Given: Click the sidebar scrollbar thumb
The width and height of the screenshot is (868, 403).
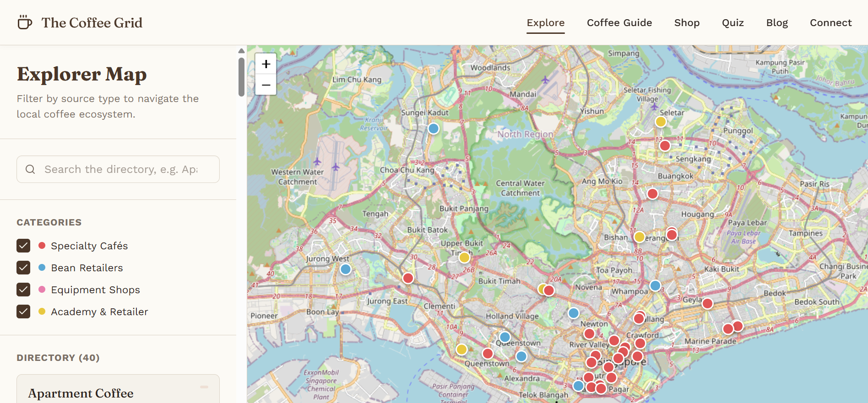Looking at the screenshot, I should click(241, 76).
